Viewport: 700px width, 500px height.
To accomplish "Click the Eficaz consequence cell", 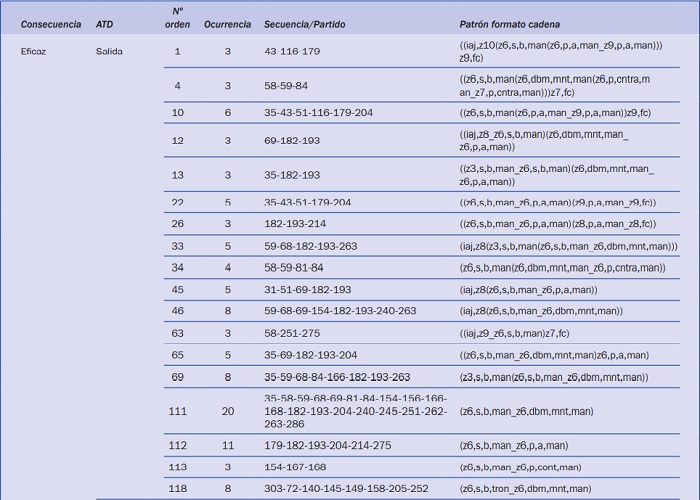I will click(x=34, y=51).
